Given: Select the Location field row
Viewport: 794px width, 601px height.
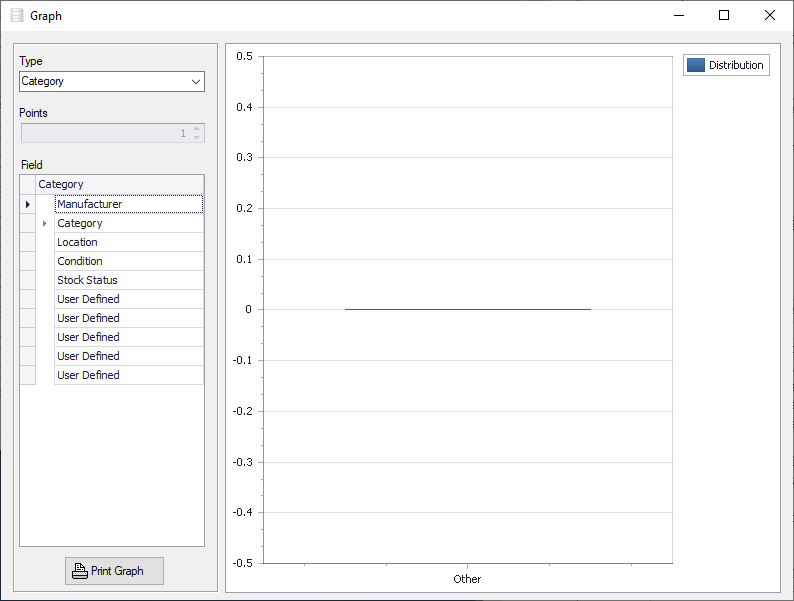Looking at the screenshot, I should (x=129, y=242).
